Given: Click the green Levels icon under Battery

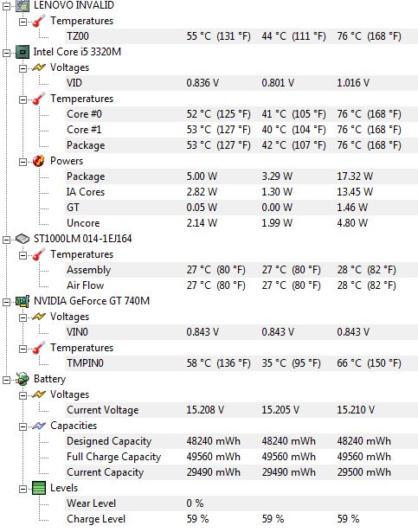Looking at the screenshot, I should pyautogui.click(x=39, y=488).
